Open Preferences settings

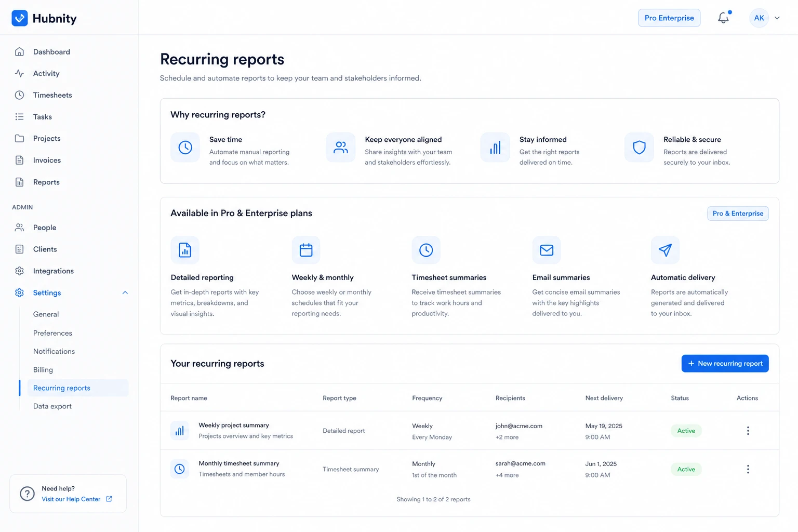point(52,333)
